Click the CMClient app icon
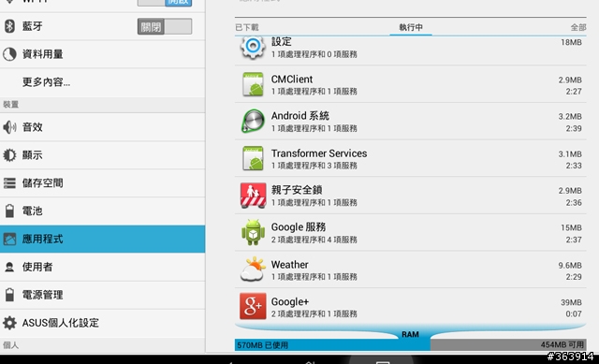This screenshot has height=364, width=599. (253, 84)
